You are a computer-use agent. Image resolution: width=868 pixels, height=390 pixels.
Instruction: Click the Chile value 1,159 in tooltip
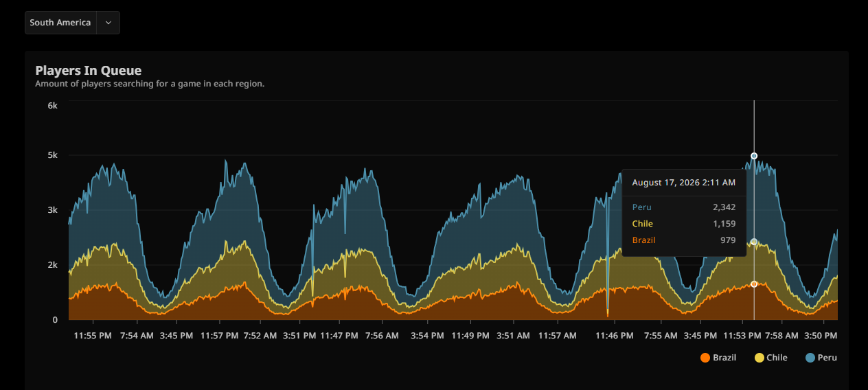coord(724,224)
